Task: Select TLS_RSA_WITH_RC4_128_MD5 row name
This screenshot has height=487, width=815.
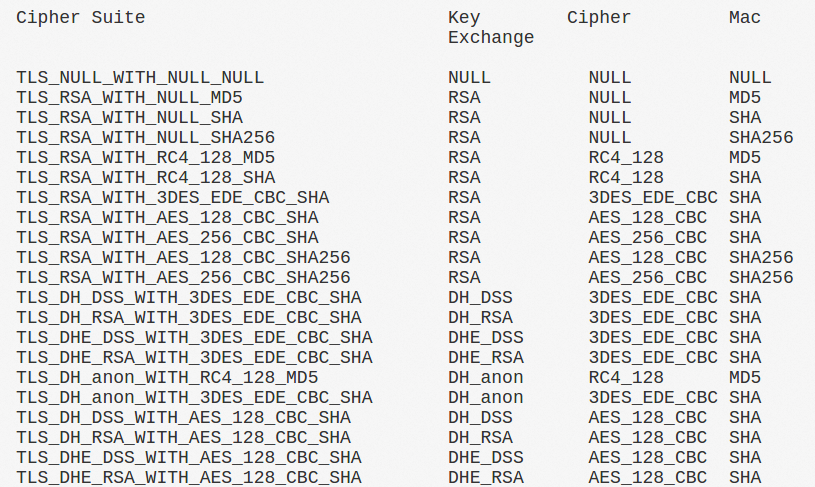Action: [146, 157]
